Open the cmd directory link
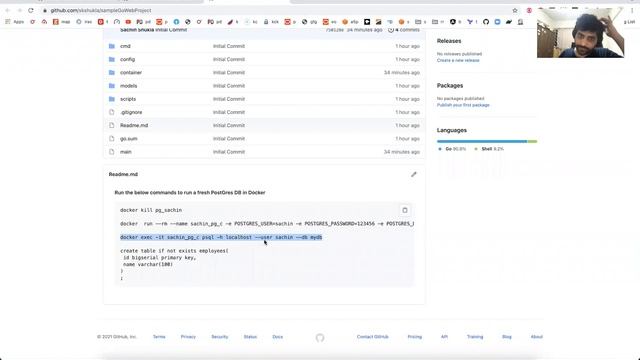The image size is (640, 360). click(125, 46)
